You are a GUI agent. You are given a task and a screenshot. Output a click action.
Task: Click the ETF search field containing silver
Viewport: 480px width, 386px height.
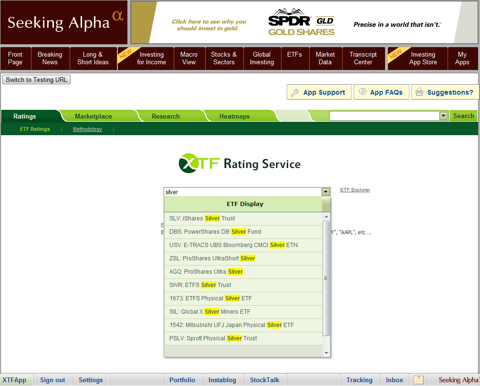point(243,192)
